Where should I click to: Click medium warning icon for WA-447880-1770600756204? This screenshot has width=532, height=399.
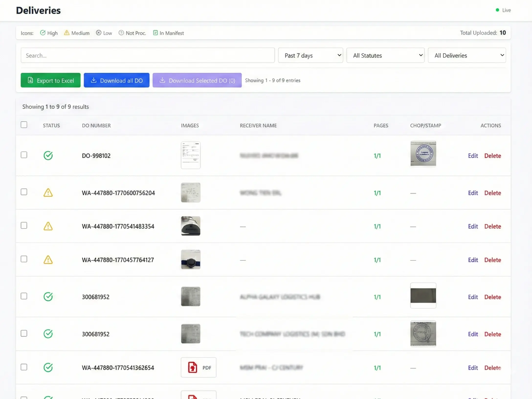pos(48,193)
